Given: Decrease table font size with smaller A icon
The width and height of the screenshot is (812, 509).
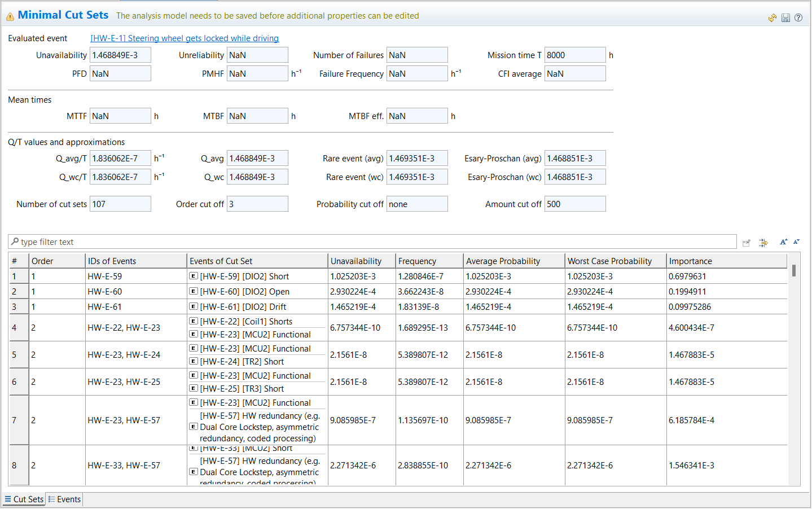Looking at the screenshot, I should tap(796, 242).
